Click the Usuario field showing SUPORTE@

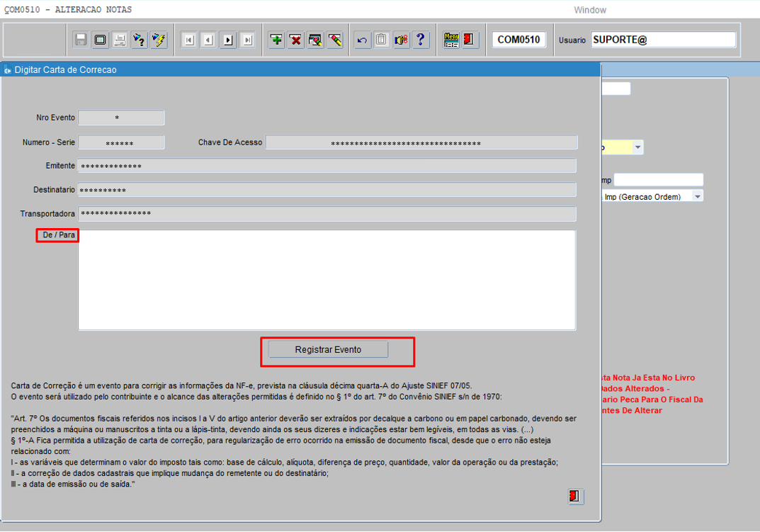pyautogui.click(x=663, y=40)
